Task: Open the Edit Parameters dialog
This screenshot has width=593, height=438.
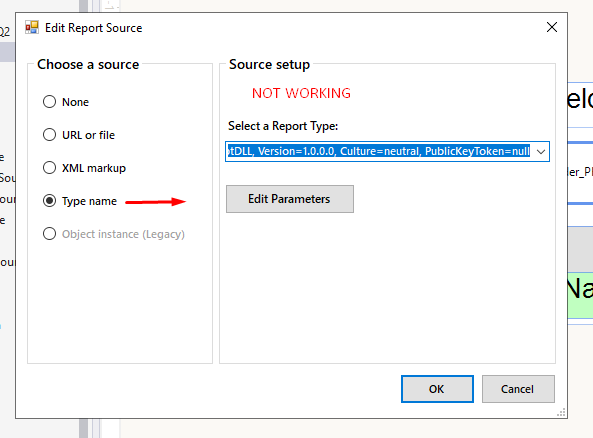Action: 290,199
